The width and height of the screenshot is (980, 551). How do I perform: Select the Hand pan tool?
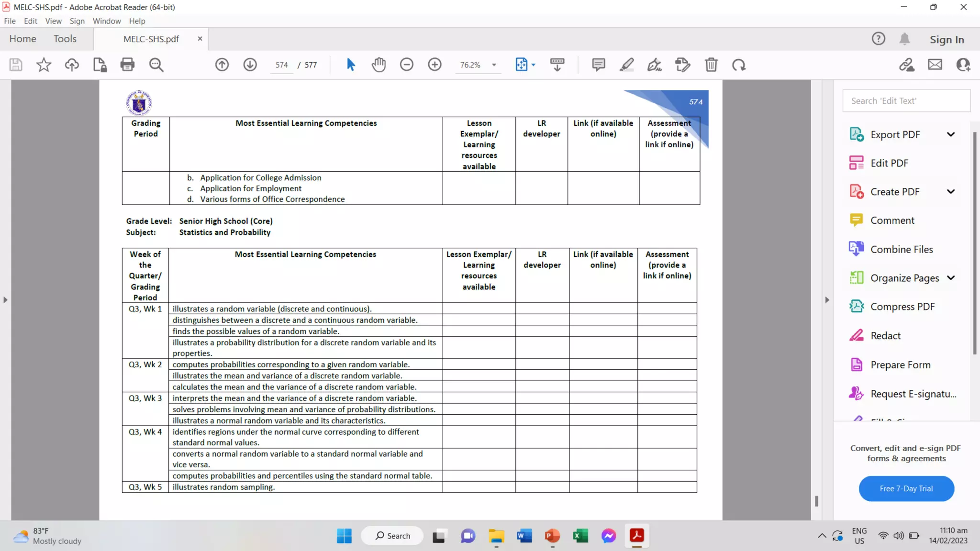379,65
